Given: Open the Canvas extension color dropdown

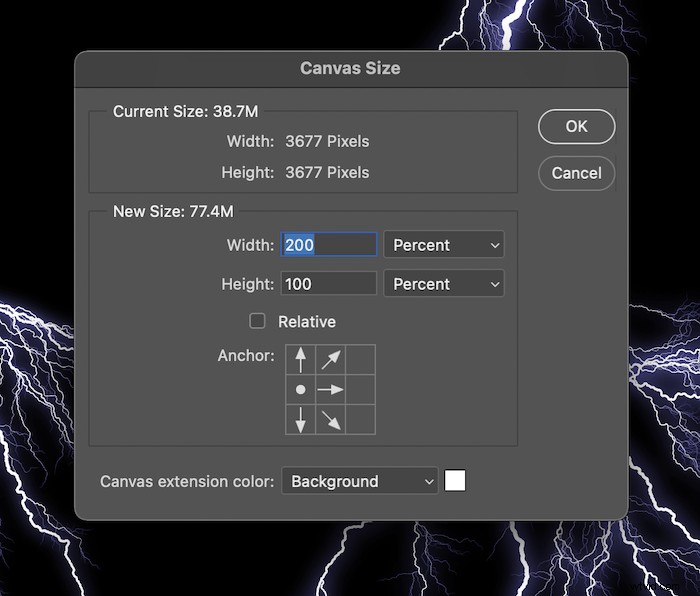Looking at the screenshot, I should click(359, 481).
